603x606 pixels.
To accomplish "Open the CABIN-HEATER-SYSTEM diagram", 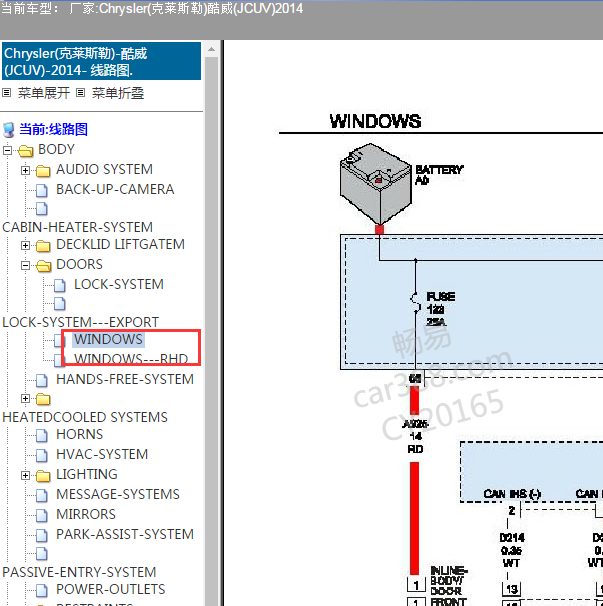I will pos(77,227).
